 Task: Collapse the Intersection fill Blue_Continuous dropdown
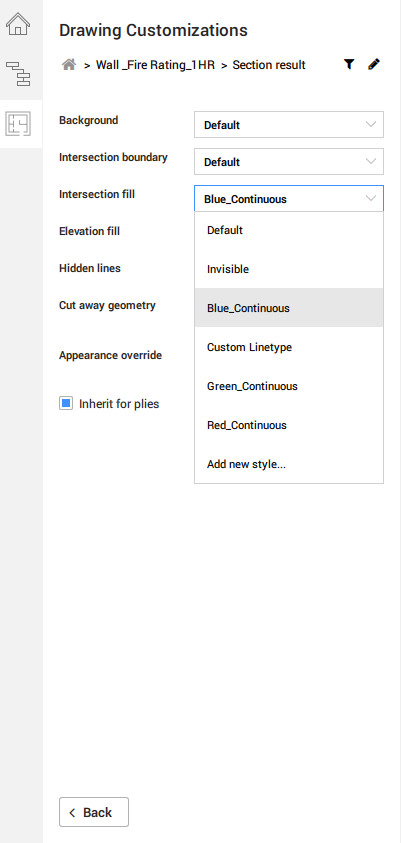click(x=289, y=198)
